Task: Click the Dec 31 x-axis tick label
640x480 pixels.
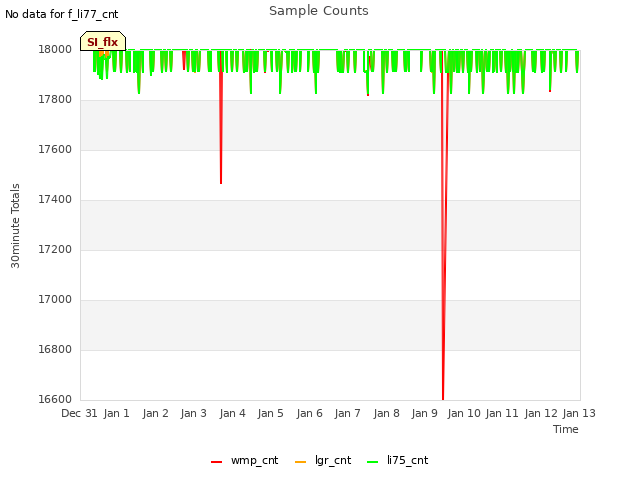Action: pyautogui.click(x=80, y=413)
